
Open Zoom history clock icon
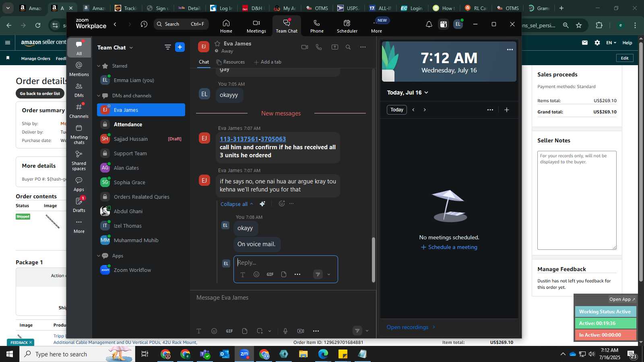(x=144, y=24)
